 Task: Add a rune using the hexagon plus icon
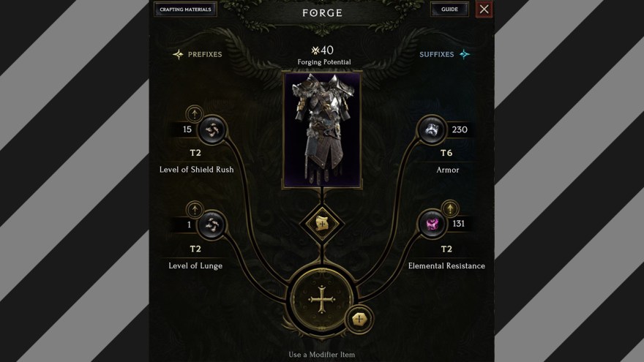pos(359,319)
